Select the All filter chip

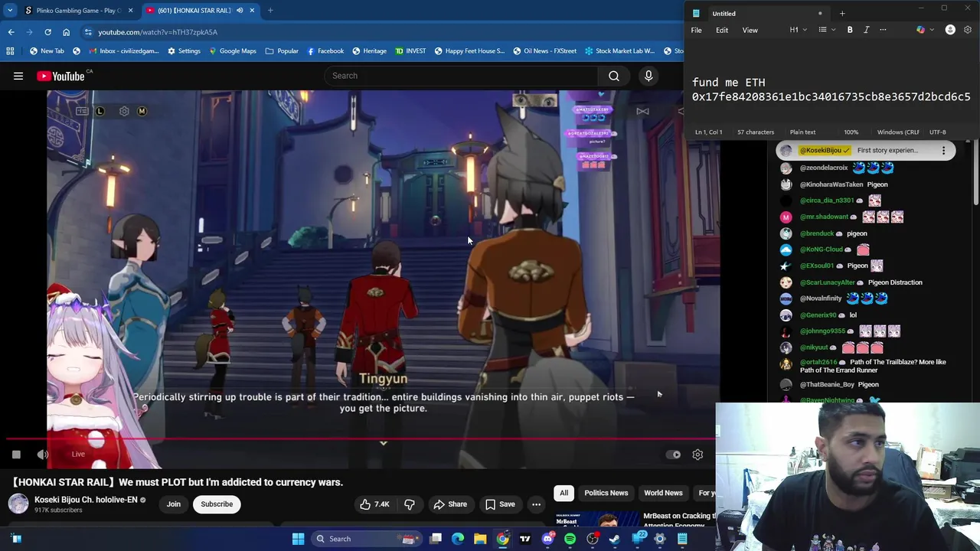[x=563, y=493]
